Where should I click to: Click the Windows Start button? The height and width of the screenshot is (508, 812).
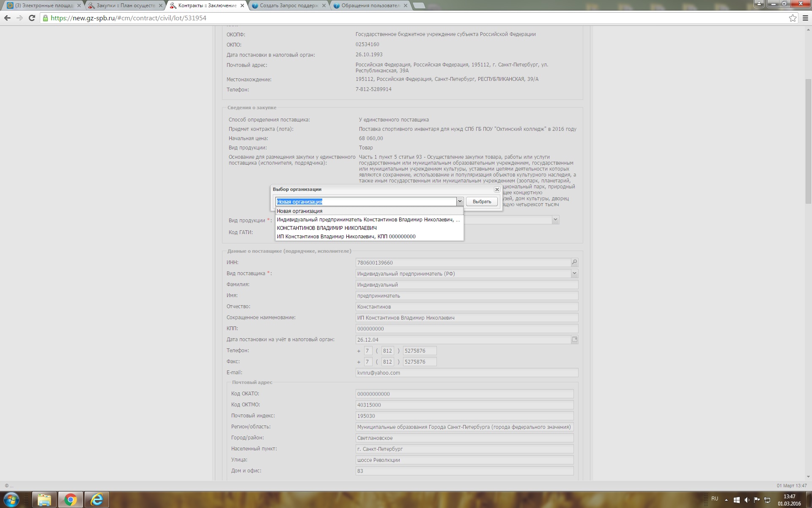click(x=11, y=500)
